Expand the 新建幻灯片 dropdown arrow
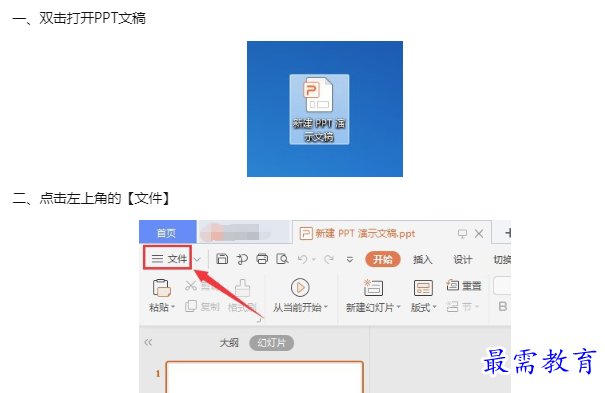605x393 pixels. 399,307
